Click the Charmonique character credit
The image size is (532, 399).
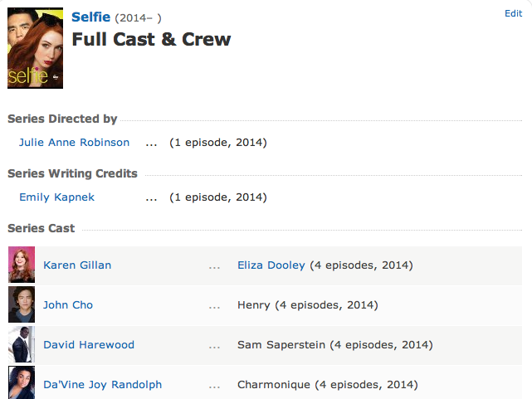(274, 385)
